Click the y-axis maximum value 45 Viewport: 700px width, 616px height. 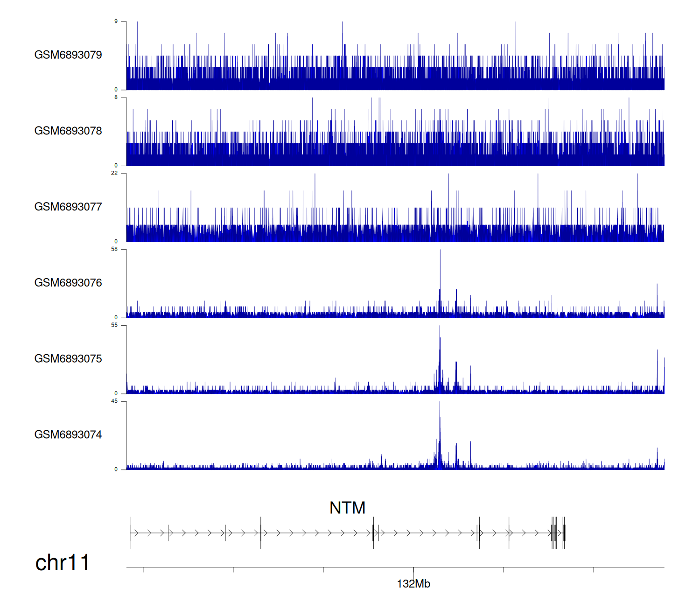(114, 401)
